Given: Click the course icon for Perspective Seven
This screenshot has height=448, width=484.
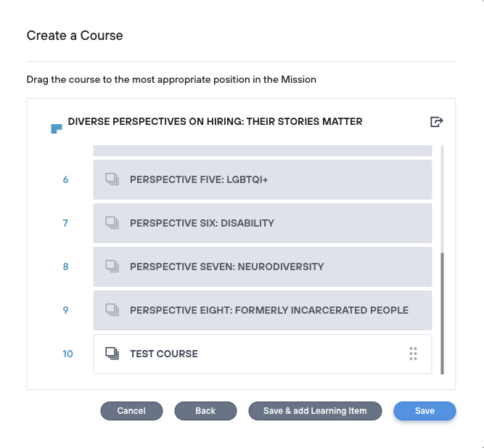Looking at the screenshot, I should click(x=112, y=266).
